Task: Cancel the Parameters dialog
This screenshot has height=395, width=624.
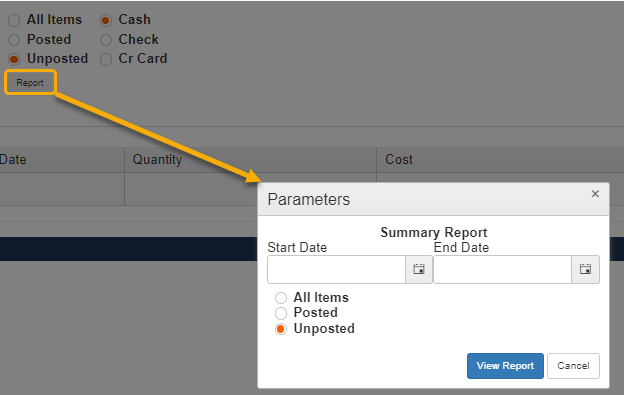Action: [x=573, y=366]
